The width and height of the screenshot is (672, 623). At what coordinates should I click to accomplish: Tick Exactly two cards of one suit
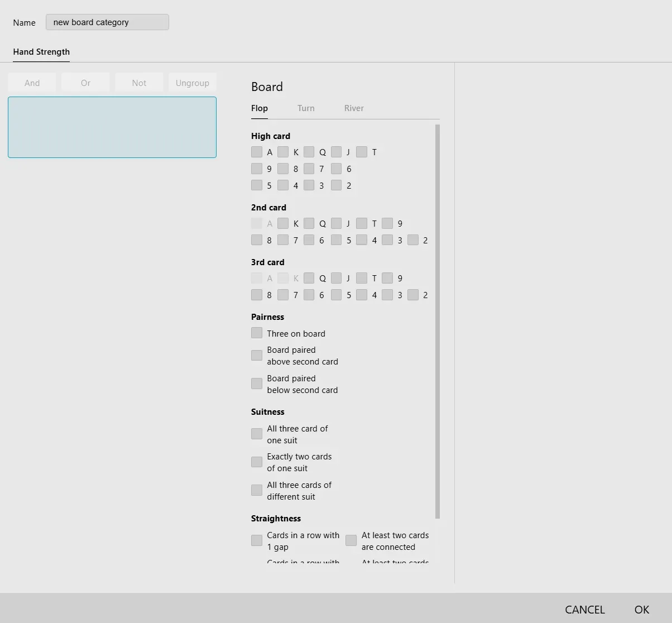click(x=257, y=462)
